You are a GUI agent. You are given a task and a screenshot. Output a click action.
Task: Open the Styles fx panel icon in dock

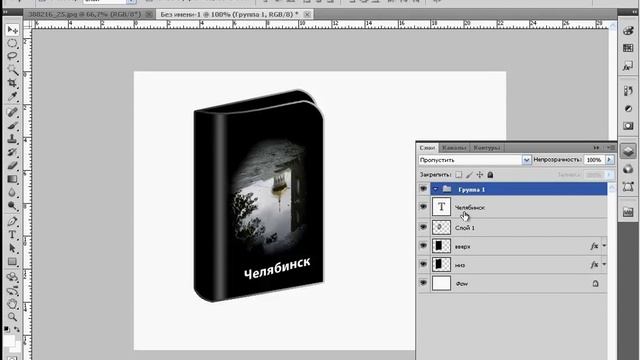tap(628, 66)
